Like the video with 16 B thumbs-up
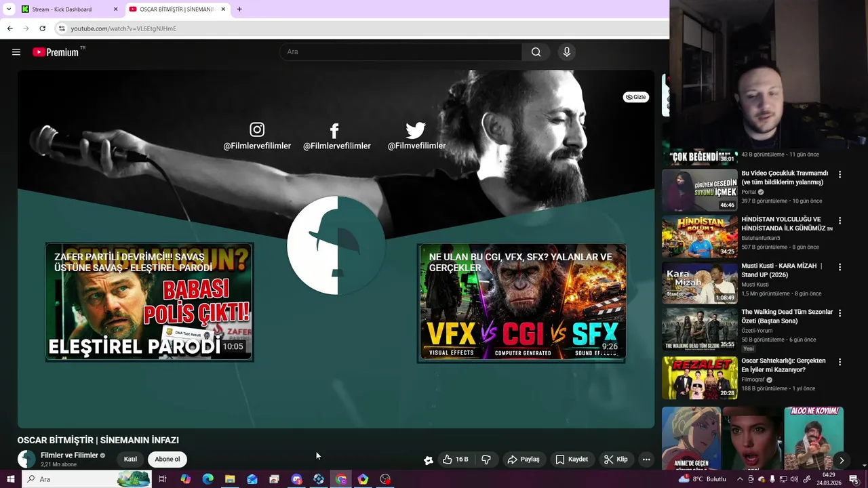The width and height of the screenshot is (868, 488). coord(456,460)
